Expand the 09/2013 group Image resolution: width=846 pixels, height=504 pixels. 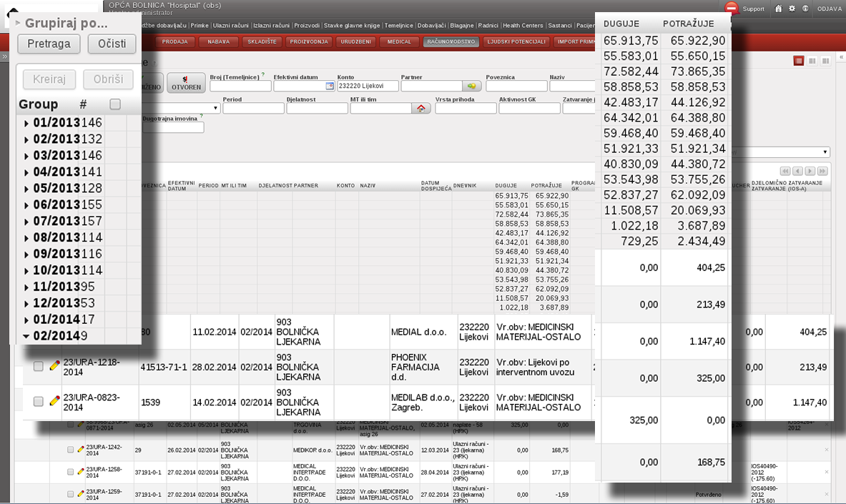(26, 255)
